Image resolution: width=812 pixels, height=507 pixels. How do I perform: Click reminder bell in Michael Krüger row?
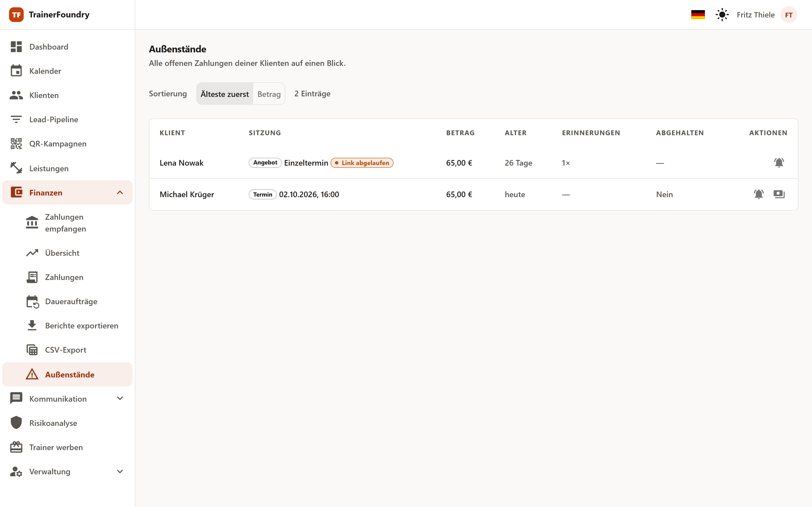coord(759,194)
